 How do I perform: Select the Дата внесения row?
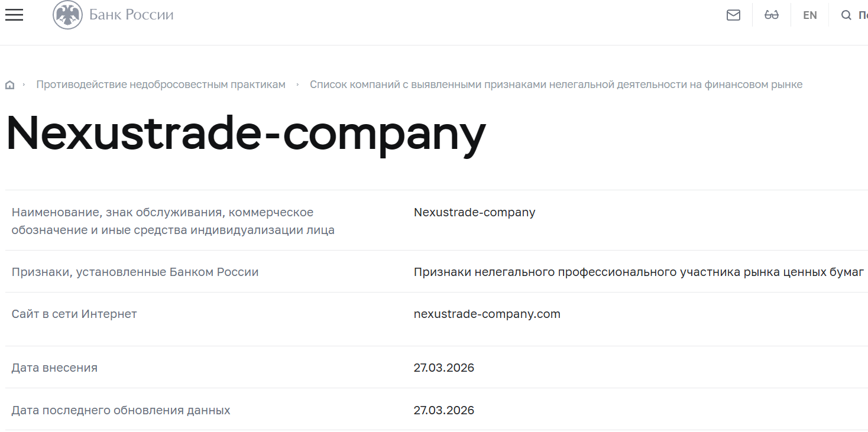(x=54, y=367)
